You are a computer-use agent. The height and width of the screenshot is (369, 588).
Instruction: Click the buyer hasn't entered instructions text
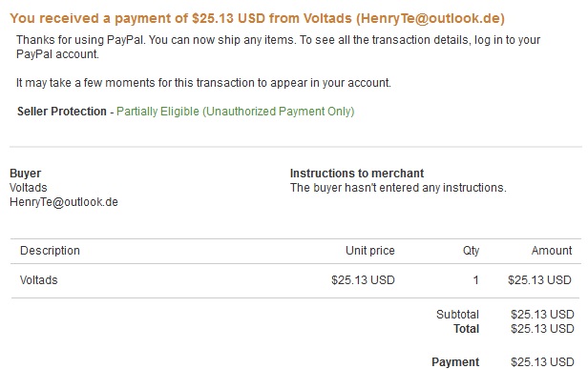coord(398,187)
